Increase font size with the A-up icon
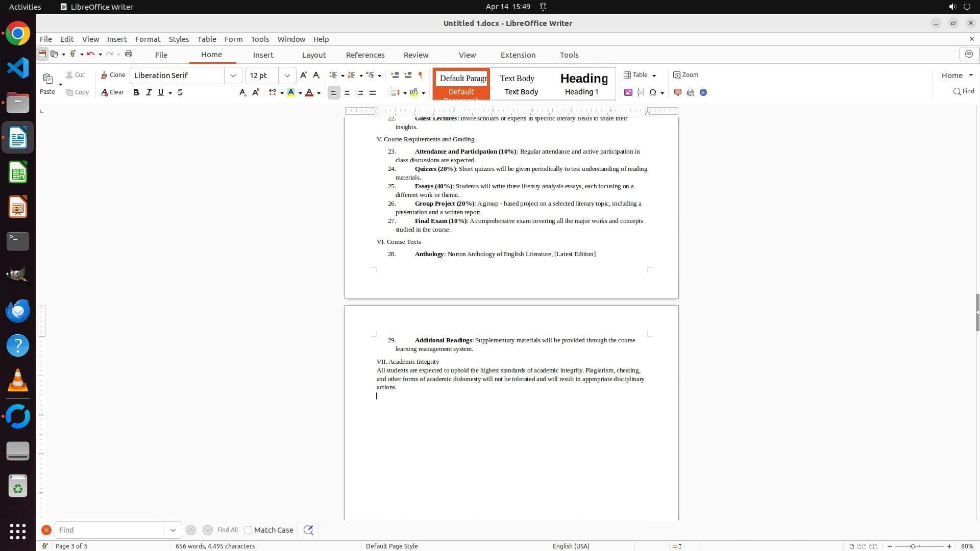This screenshot has height=551, width=980. [x=304, y=75]
